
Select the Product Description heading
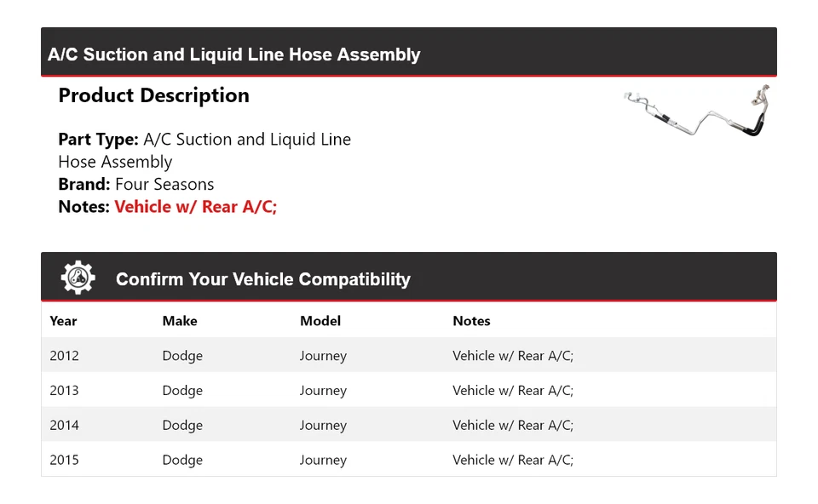[153, 95]
